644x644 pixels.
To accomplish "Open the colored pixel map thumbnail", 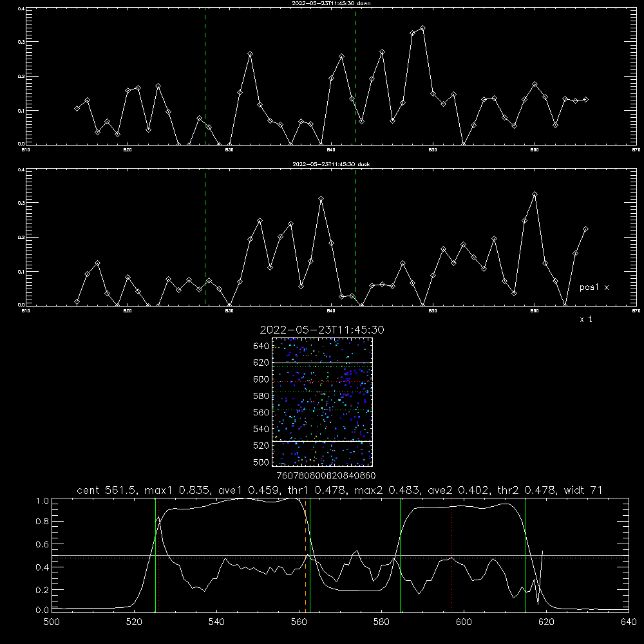I will click(x=323, y=402).
